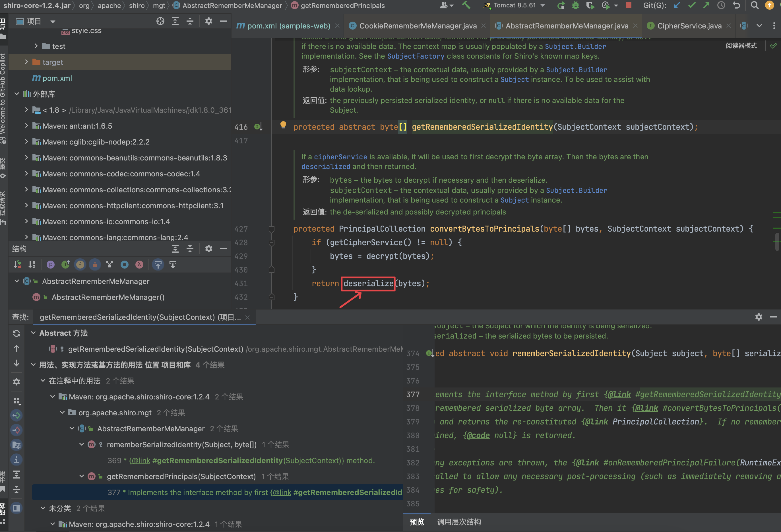
Task: Collapse all nodes in the project panel
Action: point(190,21)
